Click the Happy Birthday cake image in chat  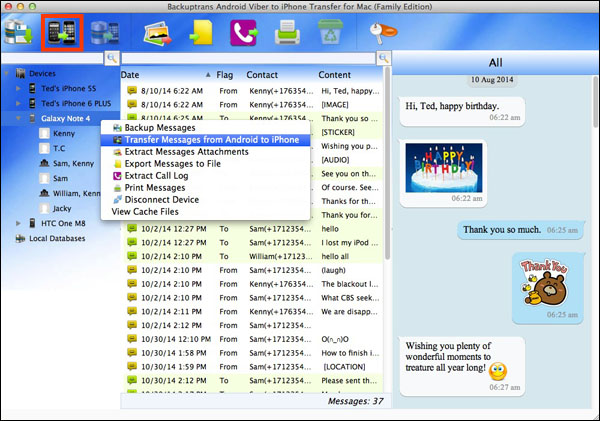click(x=444, y=168)
